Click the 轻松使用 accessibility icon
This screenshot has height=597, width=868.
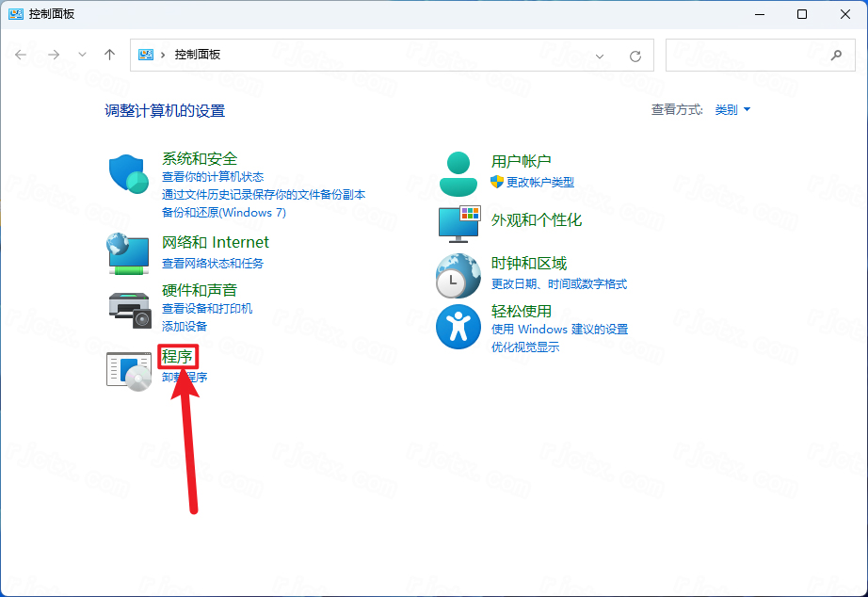pos(458,327)
